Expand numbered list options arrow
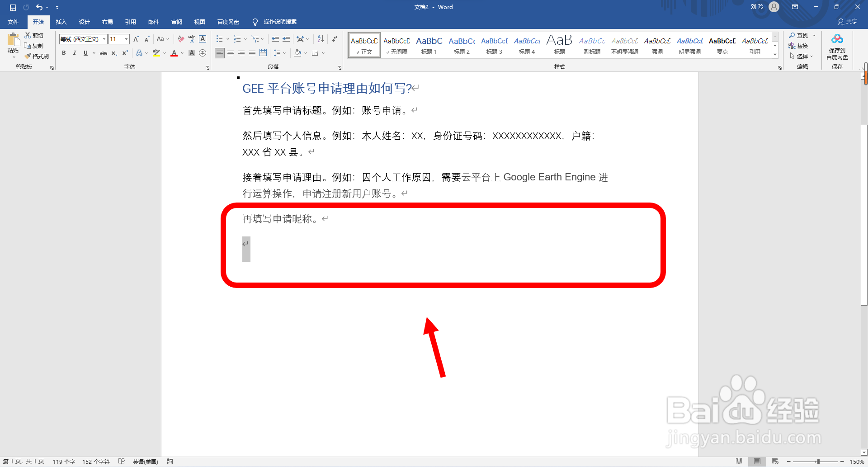Image resolution: width=868 pixels, height=467 pixels. (x=245, y=39)
